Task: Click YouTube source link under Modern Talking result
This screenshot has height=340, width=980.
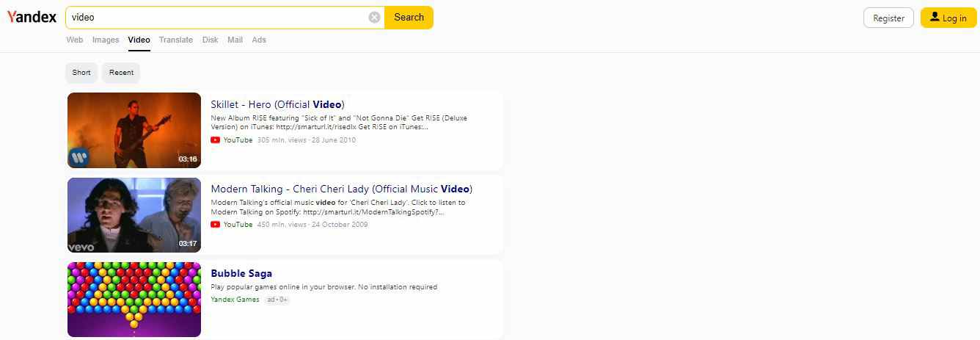Action: 238,225
